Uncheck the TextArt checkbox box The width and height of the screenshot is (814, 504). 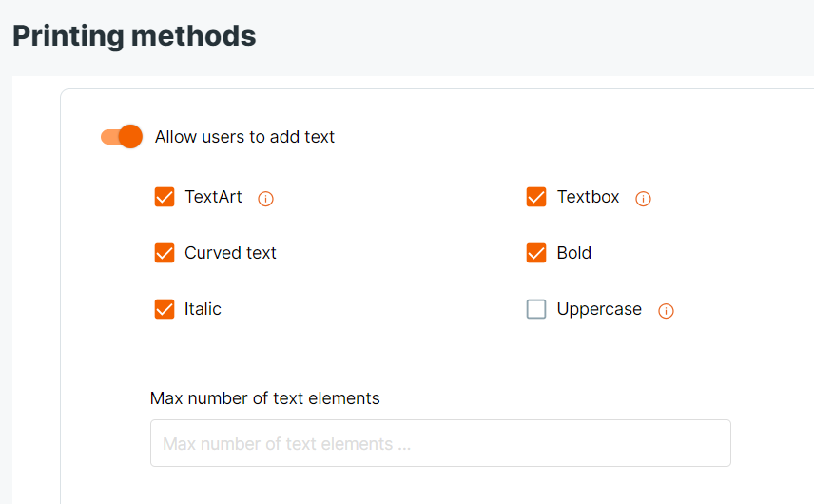click(165, 197)
